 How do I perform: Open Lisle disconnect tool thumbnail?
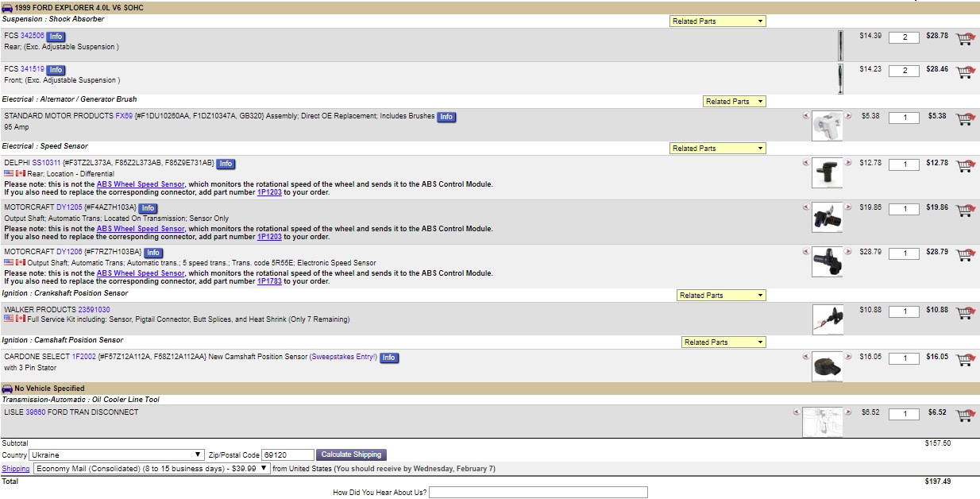coord(822,422)
